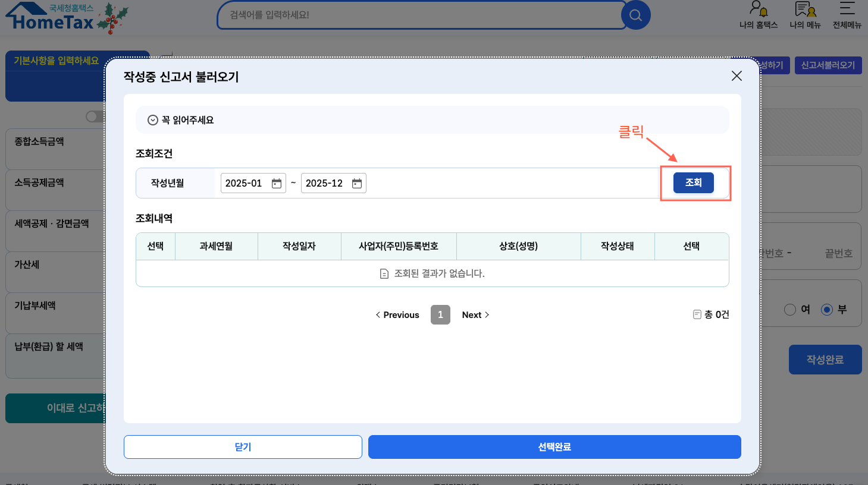The width and height of the screenshot is (868, 485).
Task: Open 나의 메뉴 icon
Action: tap(805, 10)
